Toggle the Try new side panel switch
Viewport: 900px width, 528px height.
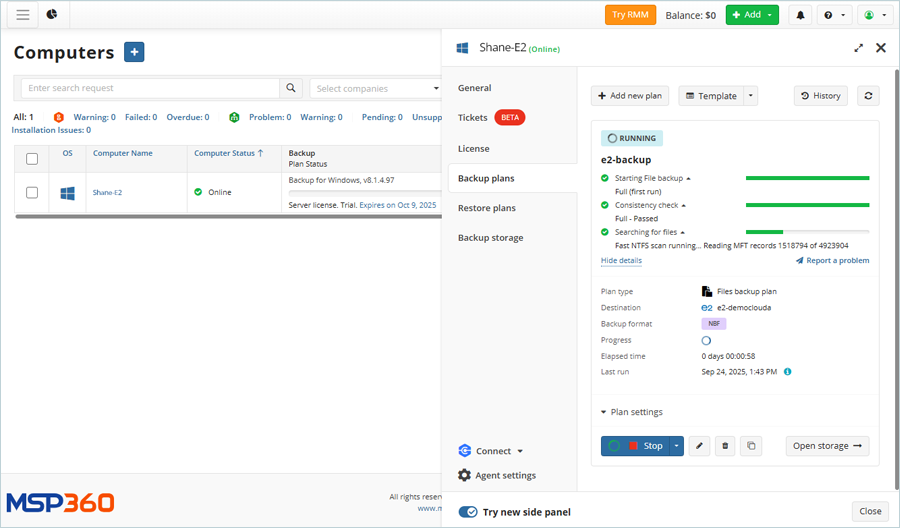(x=468, y=512)
